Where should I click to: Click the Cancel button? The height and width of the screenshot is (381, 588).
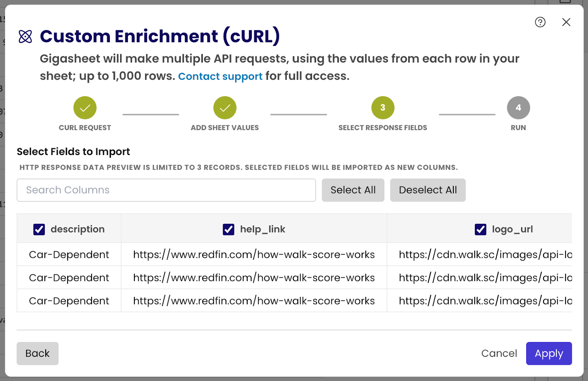pos(499,353)
